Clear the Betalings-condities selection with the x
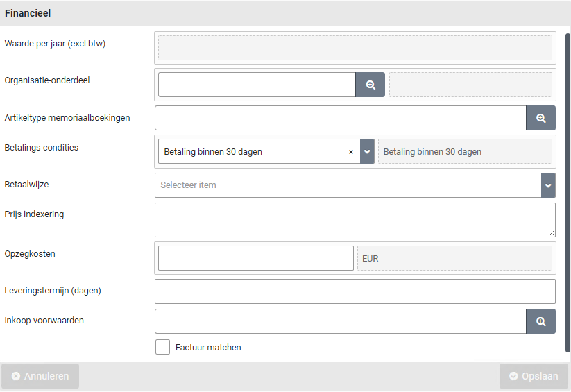Image resolution: width=571 pixels, height=392 pixels. (x=350, y=152)
